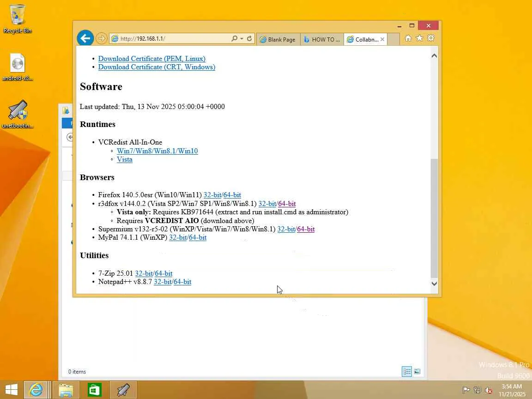532x399 pixels.
Task: Download MyPal 74.1.1 64-bit
Action: (x=198, y=237)
